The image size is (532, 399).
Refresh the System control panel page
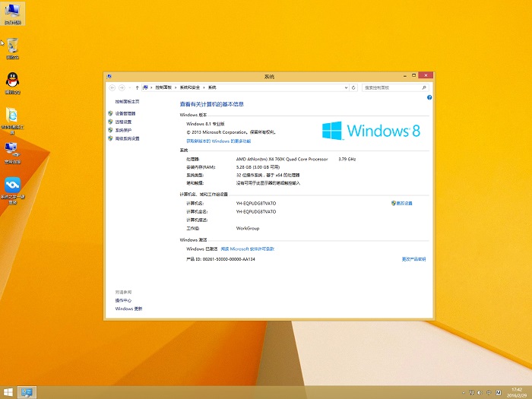pyautogui.click(x=353, y=87)
